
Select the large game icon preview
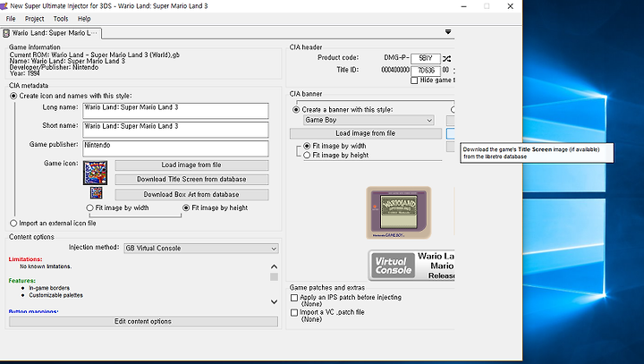(x=96, y=173)
